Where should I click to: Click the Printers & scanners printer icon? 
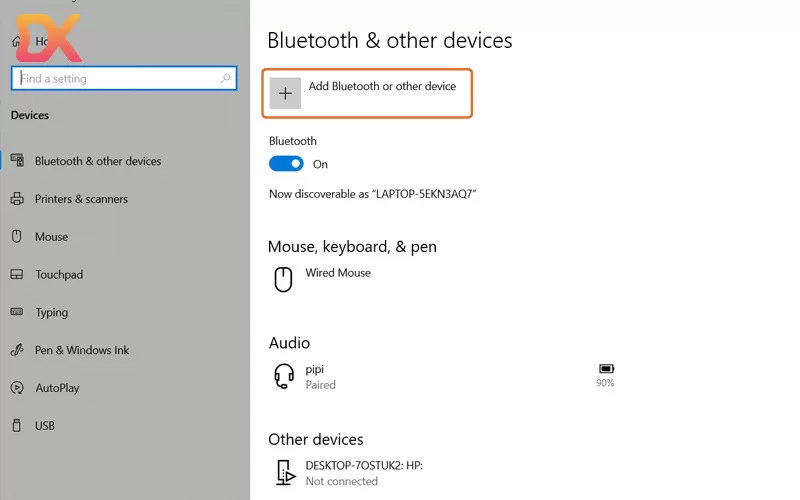(17, 198)
